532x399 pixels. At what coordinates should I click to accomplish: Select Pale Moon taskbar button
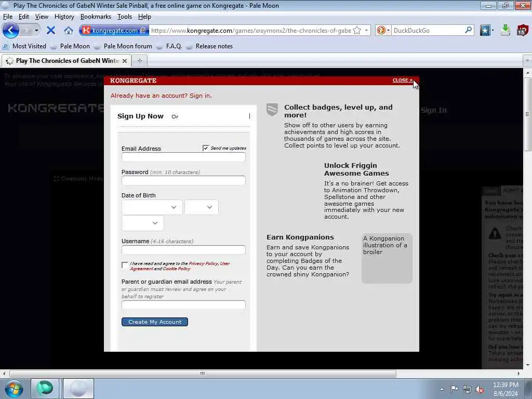coord(78,389)
